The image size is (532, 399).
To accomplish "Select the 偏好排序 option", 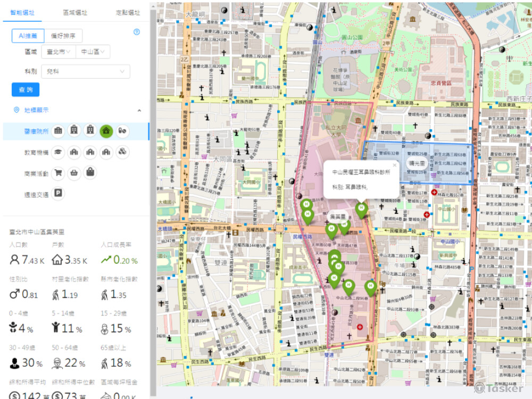I will pyautogui.click(x=63, y=36).
